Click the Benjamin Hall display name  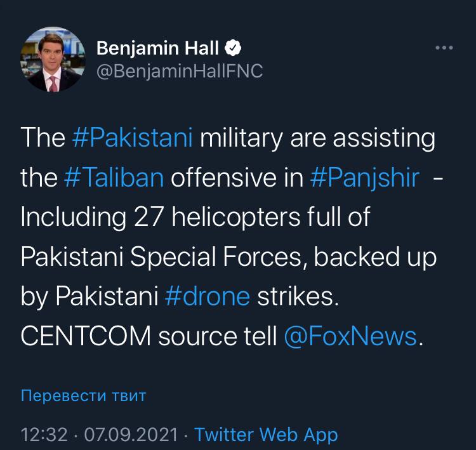[x=157, y=47]
